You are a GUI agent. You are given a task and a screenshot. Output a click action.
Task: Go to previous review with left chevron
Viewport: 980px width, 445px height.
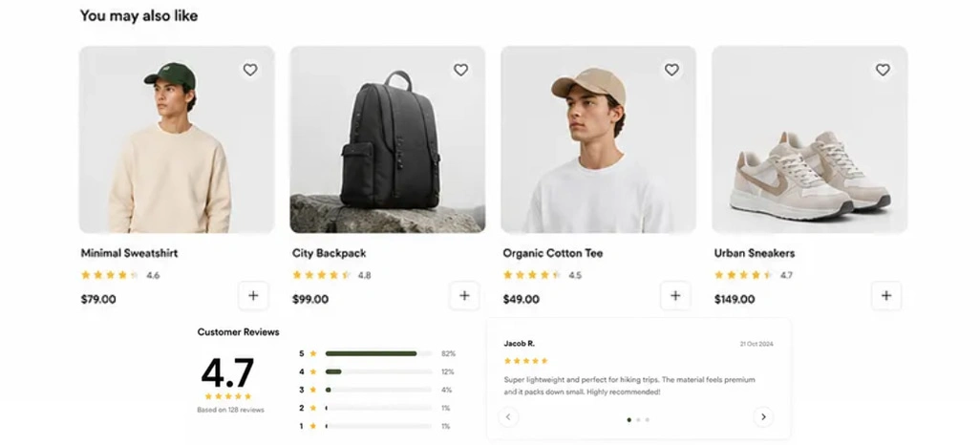pos(508,417)
